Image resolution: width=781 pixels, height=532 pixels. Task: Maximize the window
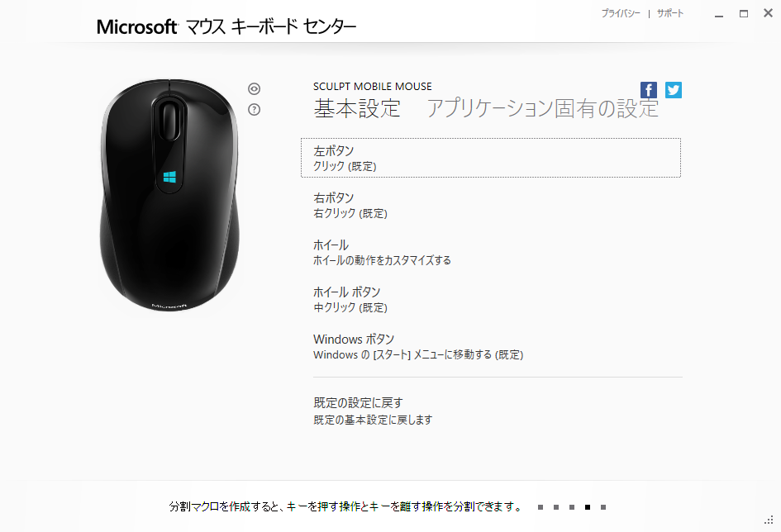(x=744, y=14)
